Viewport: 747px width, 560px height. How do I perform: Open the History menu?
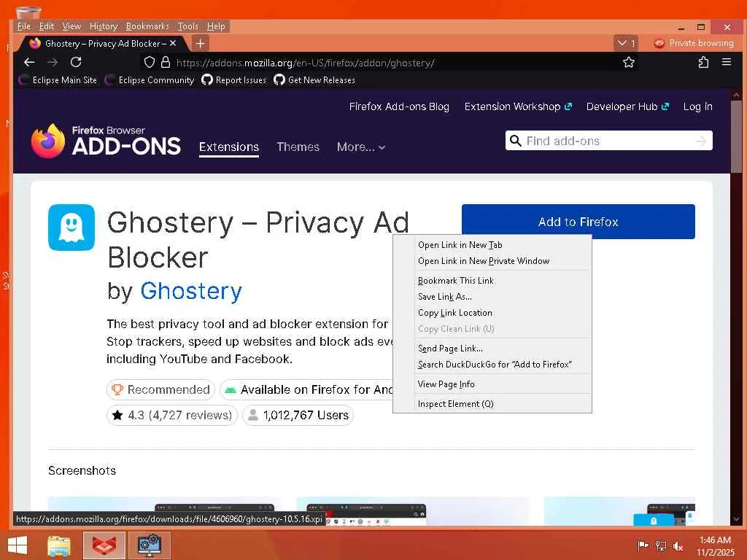click(x=104, y=26)
